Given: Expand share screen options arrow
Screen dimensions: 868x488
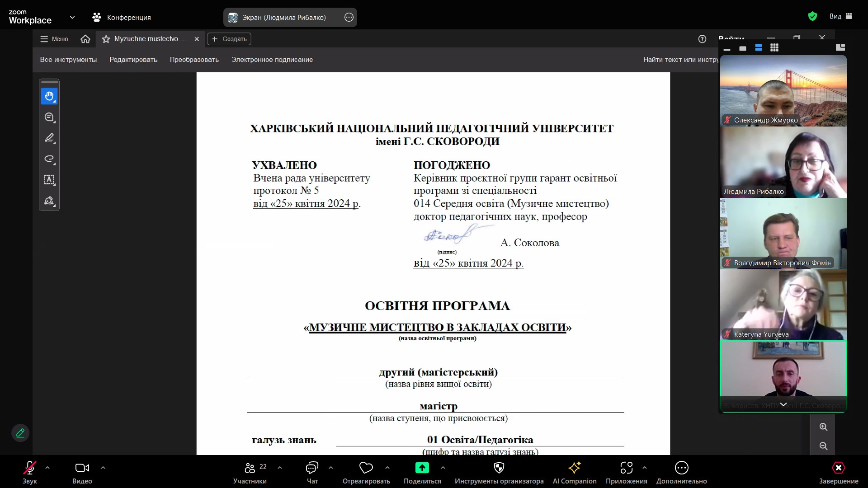Looking at the screenshot, I should click(x=443, y=468).
